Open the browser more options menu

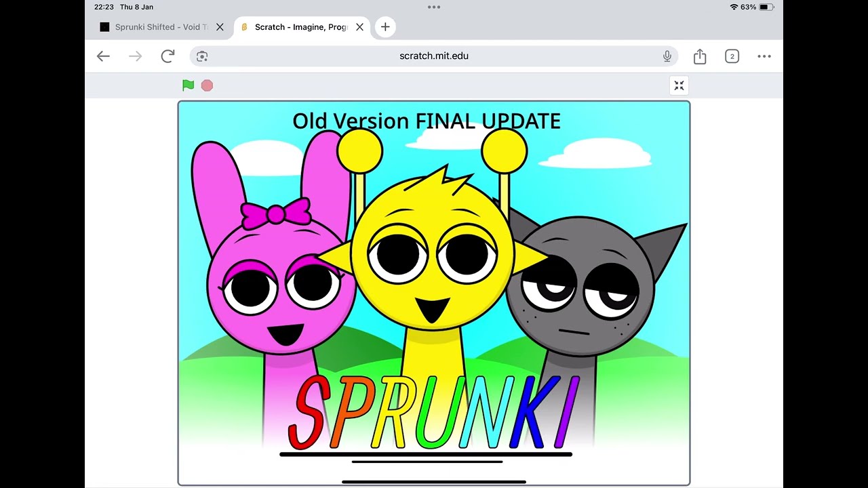tap(764, 56)
